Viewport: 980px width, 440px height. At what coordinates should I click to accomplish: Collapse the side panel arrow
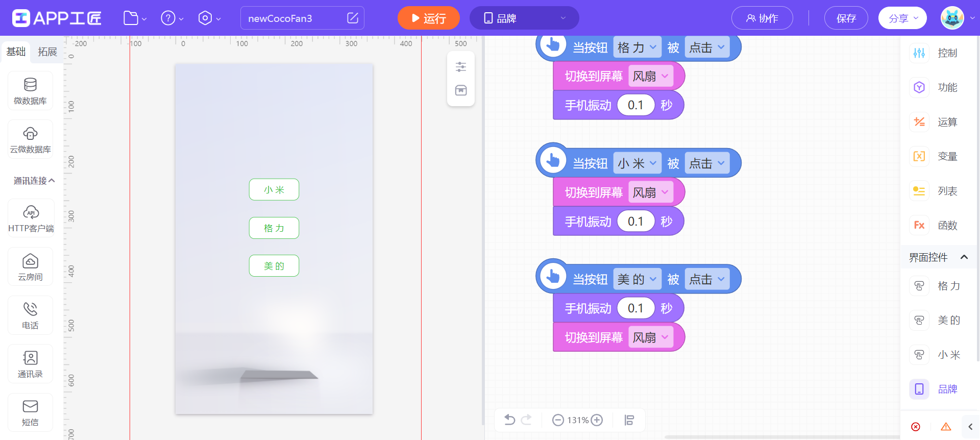point(970,427)
